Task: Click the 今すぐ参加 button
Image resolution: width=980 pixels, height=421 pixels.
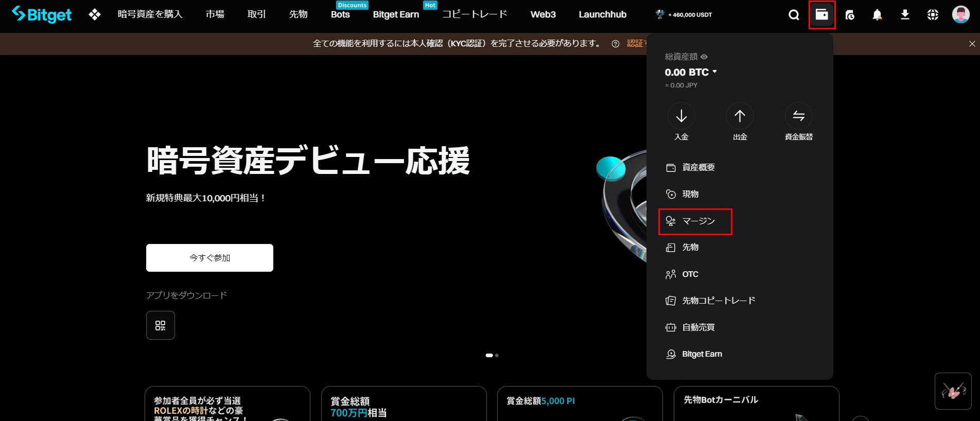Action: pyautogui.click(x=209, y=258)
